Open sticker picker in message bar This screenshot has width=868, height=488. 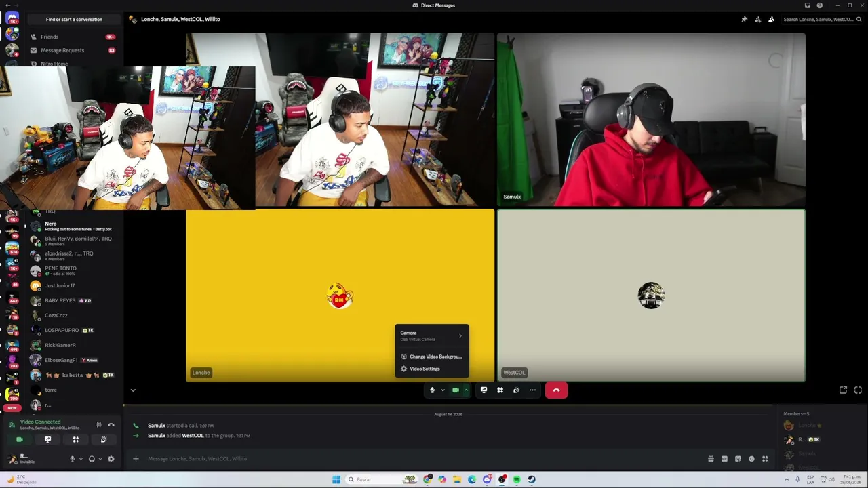click(738, 459)
